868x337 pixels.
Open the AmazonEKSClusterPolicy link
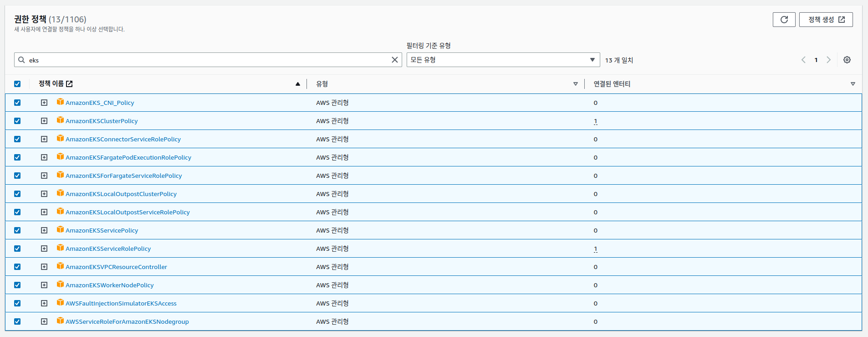click(x=102, y=121)
